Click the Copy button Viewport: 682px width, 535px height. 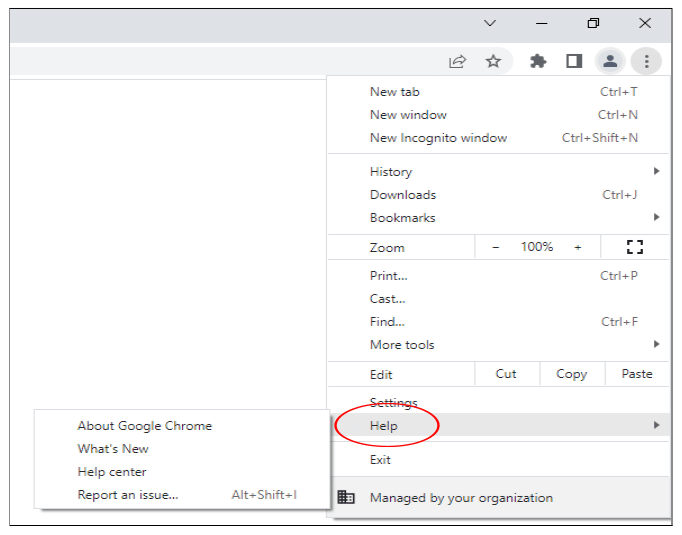[572, 374]
